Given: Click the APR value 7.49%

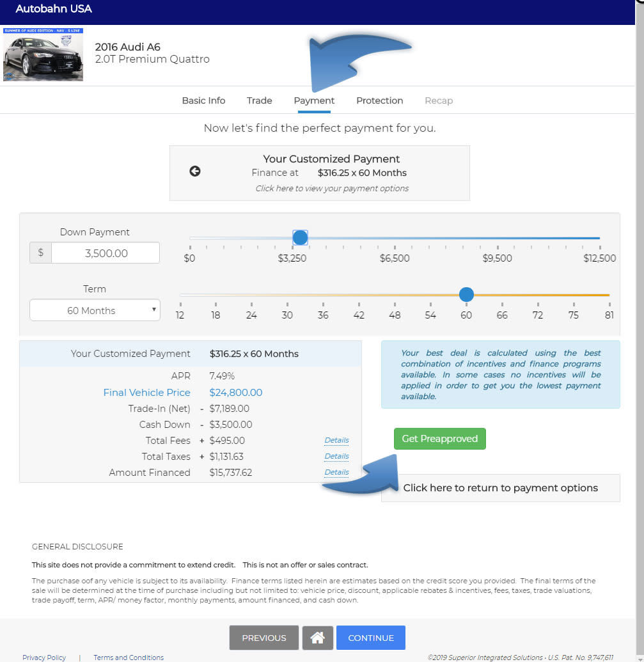Looking at the screenshot, I should tap(222, 375).
